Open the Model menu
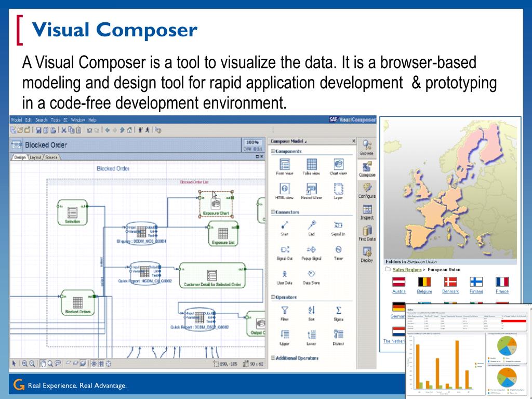The width and height of the screenshot is (532, 399). (x=16, y=120)
